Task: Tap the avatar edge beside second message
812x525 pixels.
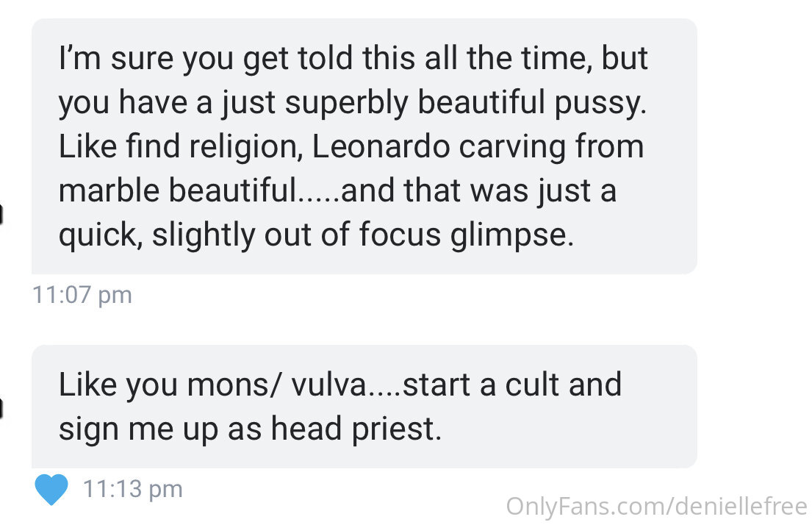Action: pos(1,407)
